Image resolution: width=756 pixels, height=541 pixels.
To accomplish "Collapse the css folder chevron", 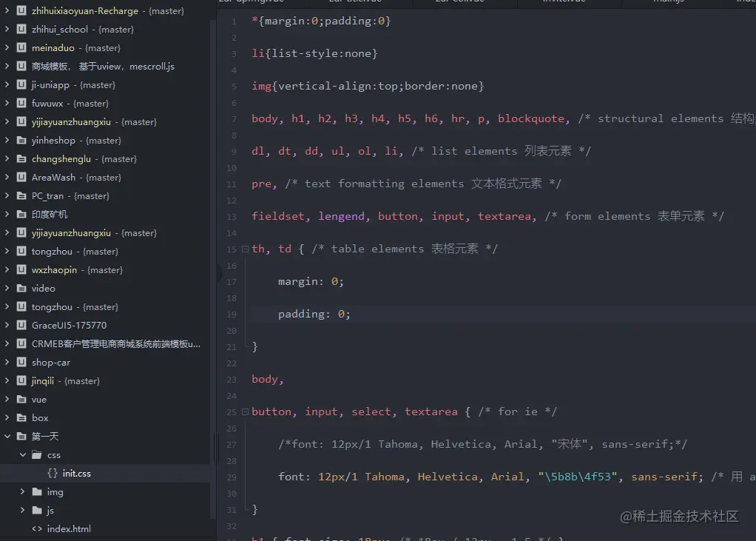I will point(23,454).
